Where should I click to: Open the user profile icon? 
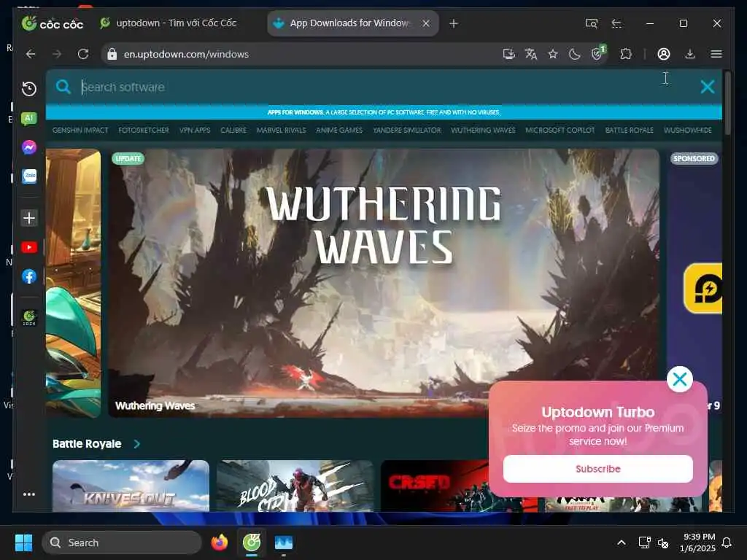pyautogui.click(x=664, y=54)
